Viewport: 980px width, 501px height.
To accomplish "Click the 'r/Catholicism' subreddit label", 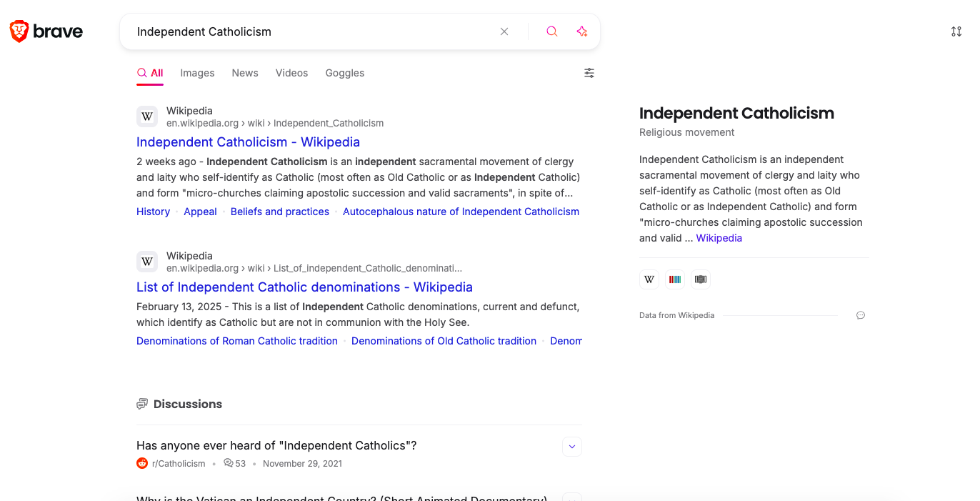I will pos(179,463).
